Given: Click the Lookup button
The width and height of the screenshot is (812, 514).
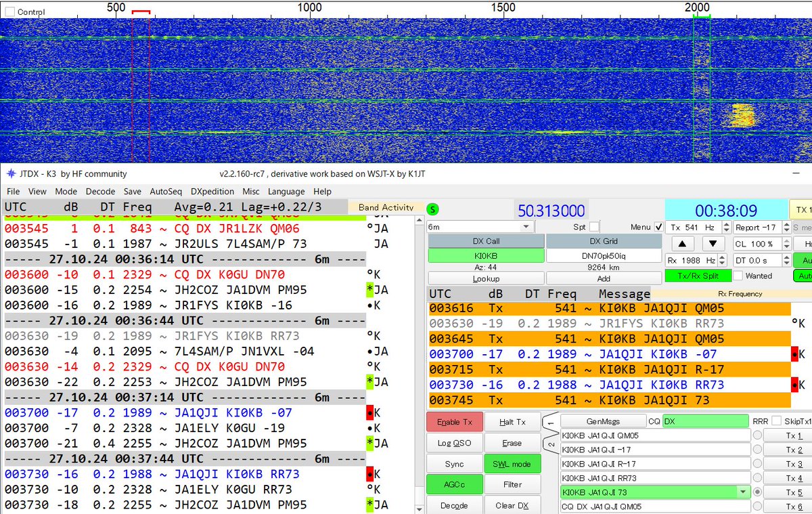Looking at the screenshot, I should 486,278.
